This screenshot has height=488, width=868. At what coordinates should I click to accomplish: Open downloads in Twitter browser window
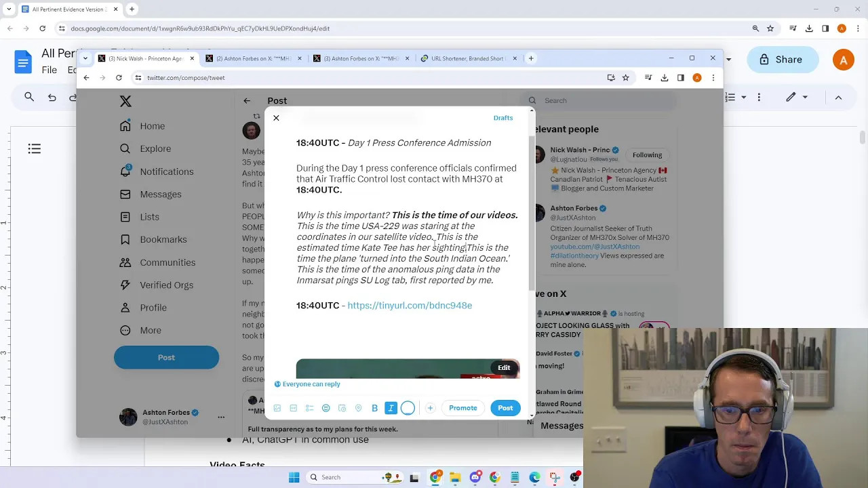click(x=665, y=78)
